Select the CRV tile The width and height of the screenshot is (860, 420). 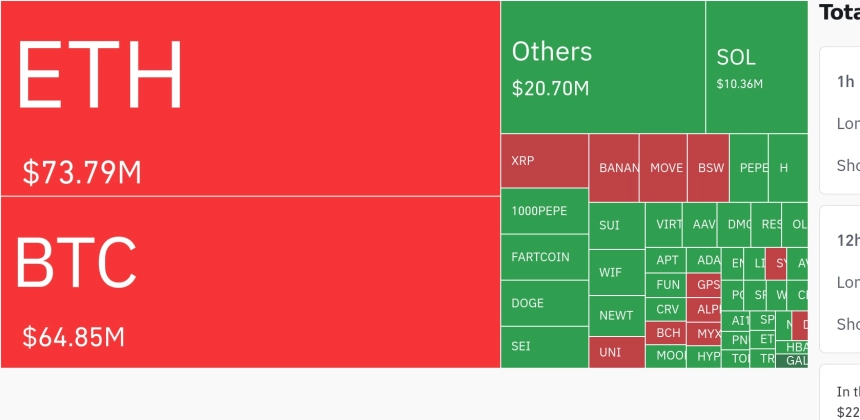666,309
